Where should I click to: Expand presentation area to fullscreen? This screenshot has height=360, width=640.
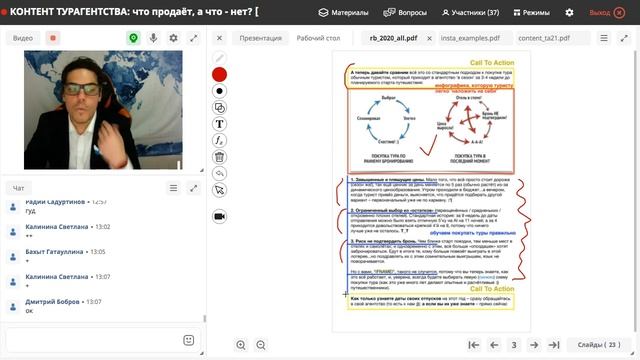click(624, 38)
